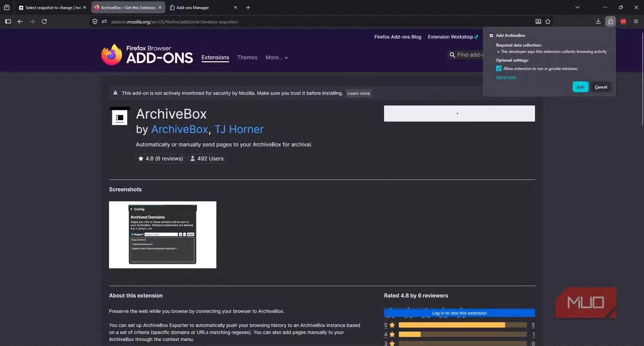Close the 'ArchiveBox – Get this Extension' tab
The image size is (644, 346).
click(x=160, y=7)
